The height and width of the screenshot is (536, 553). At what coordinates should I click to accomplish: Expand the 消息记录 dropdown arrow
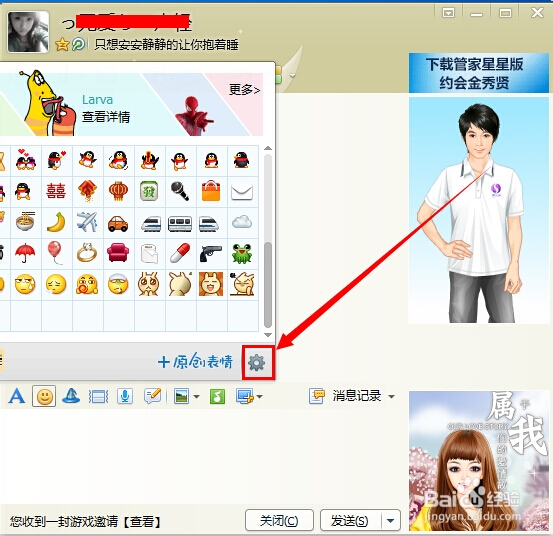pos(391,397)
